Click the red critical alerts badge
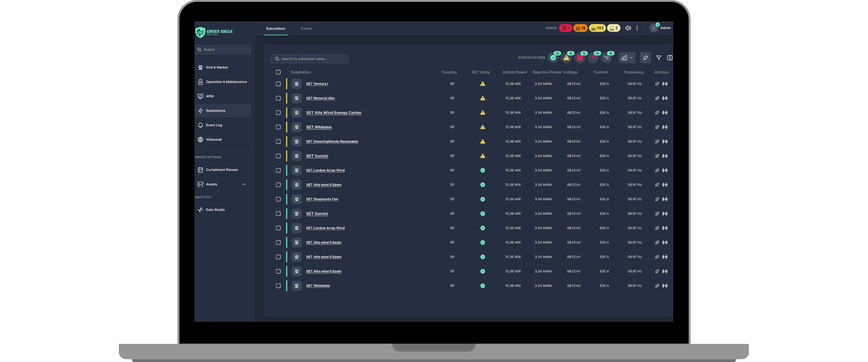Screen dimensions: 868x362 click(566, 28)
